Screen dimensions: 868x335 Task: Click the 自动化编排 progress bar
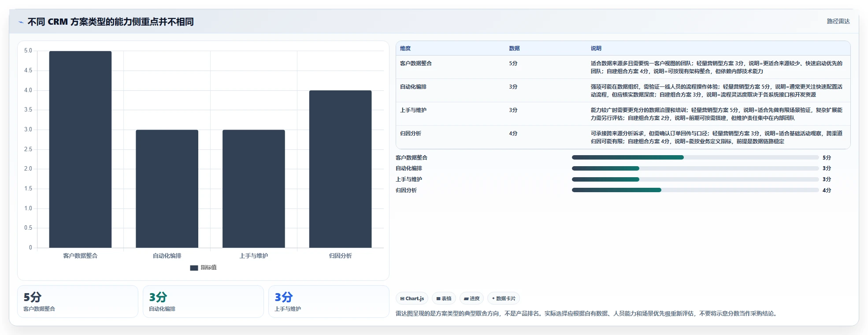[x=695, y=168]
